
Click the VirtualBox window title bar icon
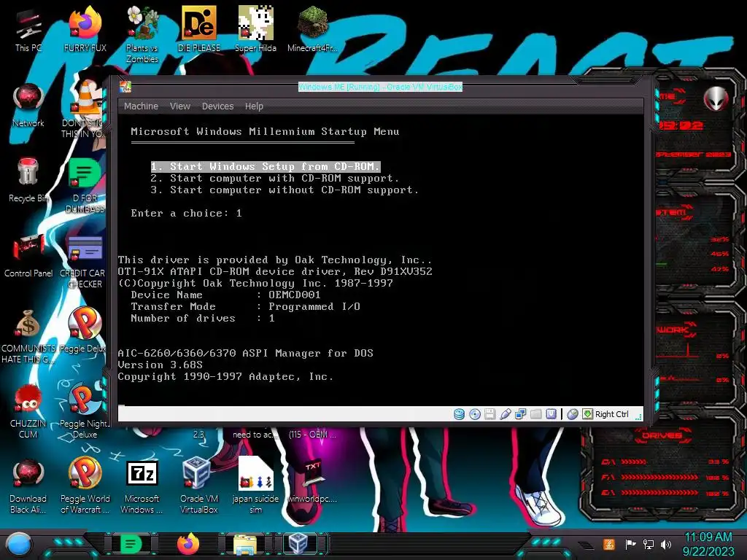coord(125,87)
